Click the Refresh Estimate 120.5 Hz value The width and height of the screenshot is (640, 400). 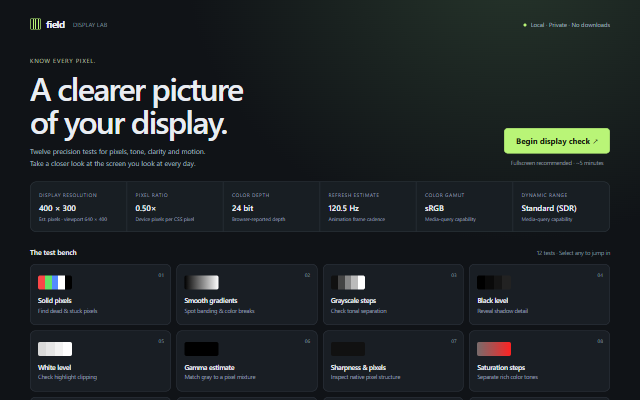pyautogui.click(x=344, y=208)
